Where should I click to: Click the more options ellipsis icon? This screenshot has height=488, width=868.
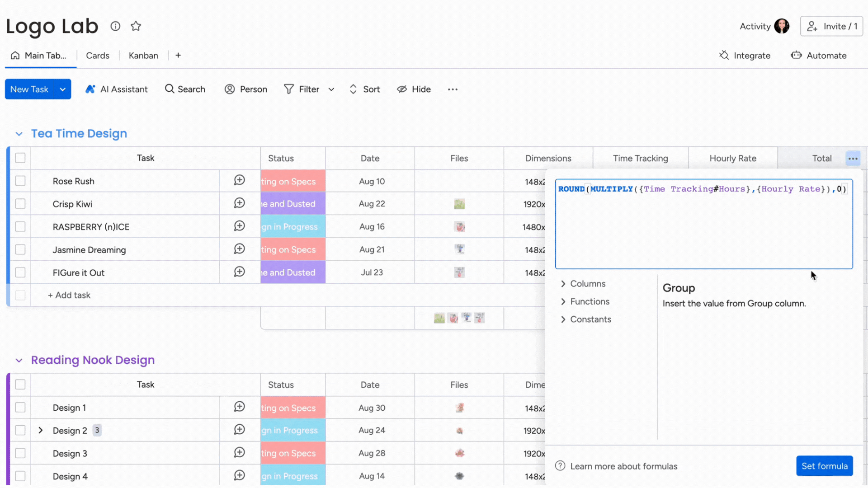click(x=854, y=159)
